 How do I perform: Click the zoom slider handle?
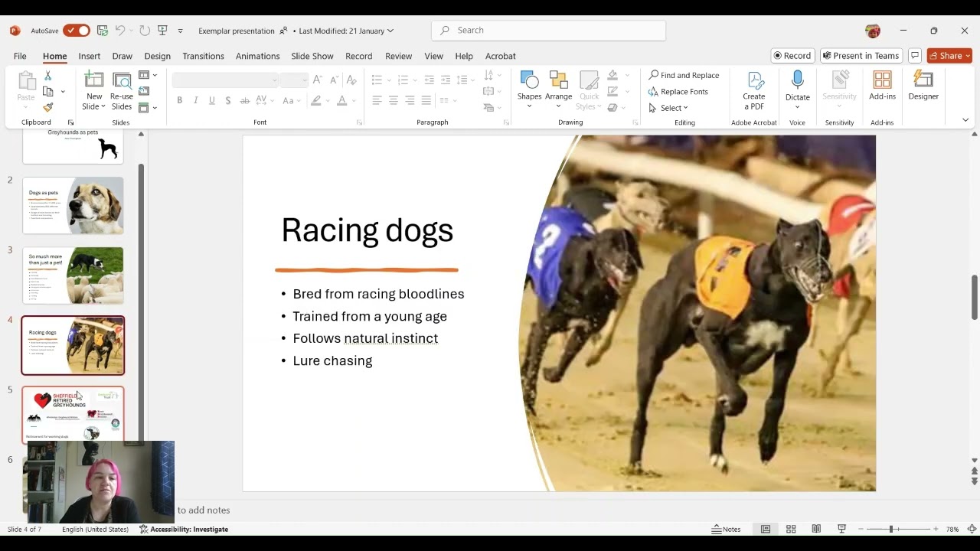890,529
